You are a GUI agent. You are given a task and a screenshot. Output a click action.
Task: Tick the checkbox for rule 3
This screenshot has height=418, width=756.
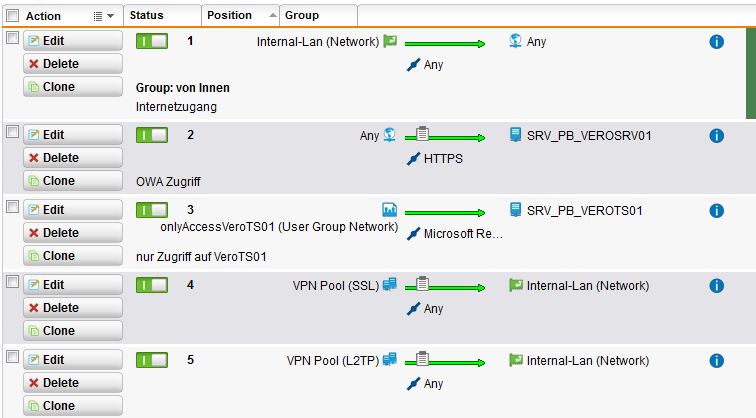coord(13,207)
